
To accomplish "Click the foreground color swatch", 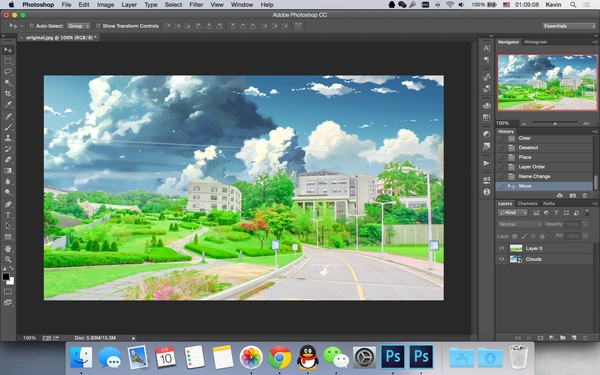I will (5, 277).
